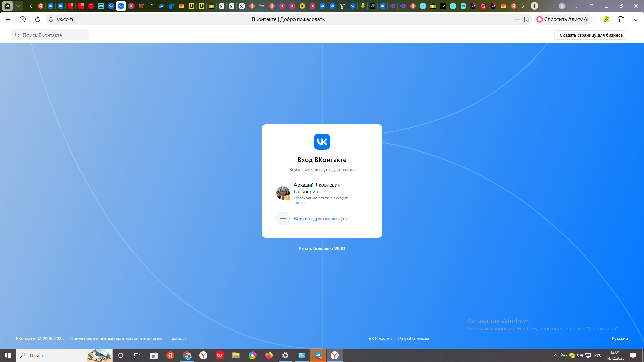Open the three-dot menu in the address bar
The image size is (644, 362).
click(x=517, y=19)
